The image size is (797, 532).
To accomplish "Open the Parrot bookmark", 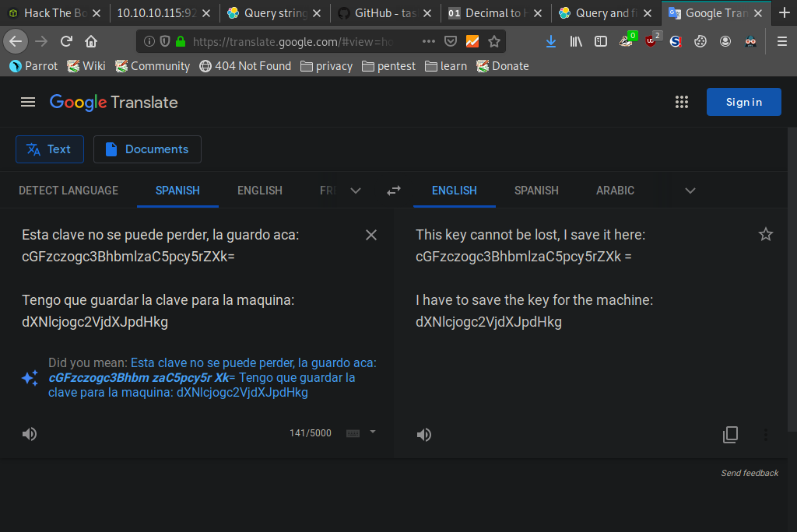I will (33, 66).
